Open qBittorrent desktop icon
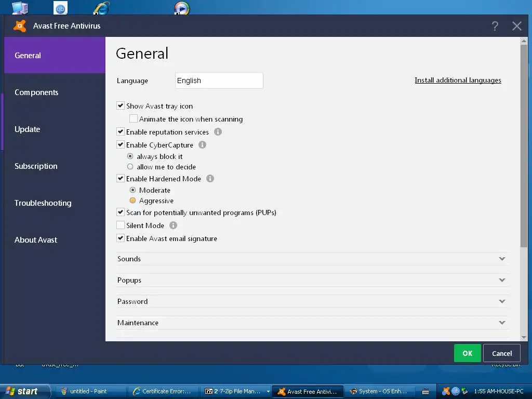 click(x=60, y=7)
